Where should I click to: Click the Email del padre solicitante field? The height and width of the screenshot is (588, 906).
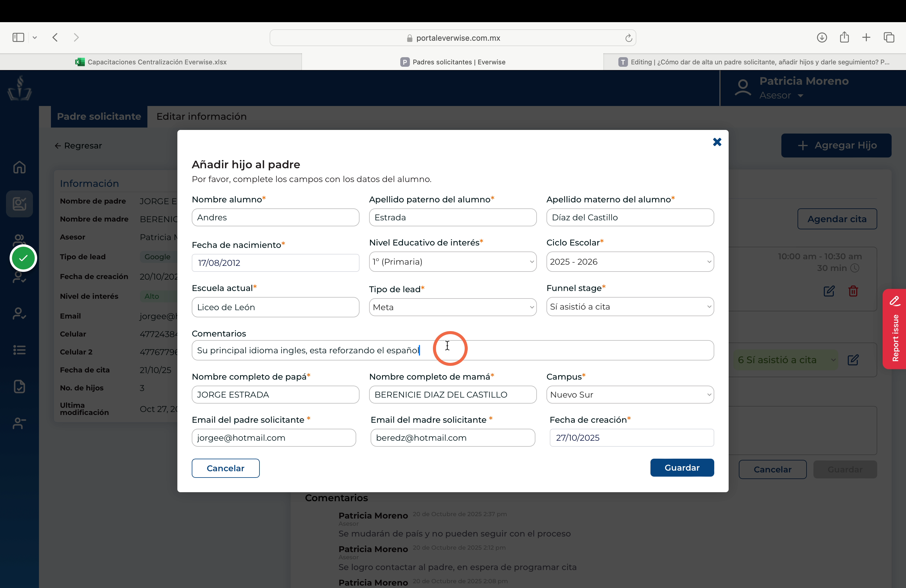[274, 438]
